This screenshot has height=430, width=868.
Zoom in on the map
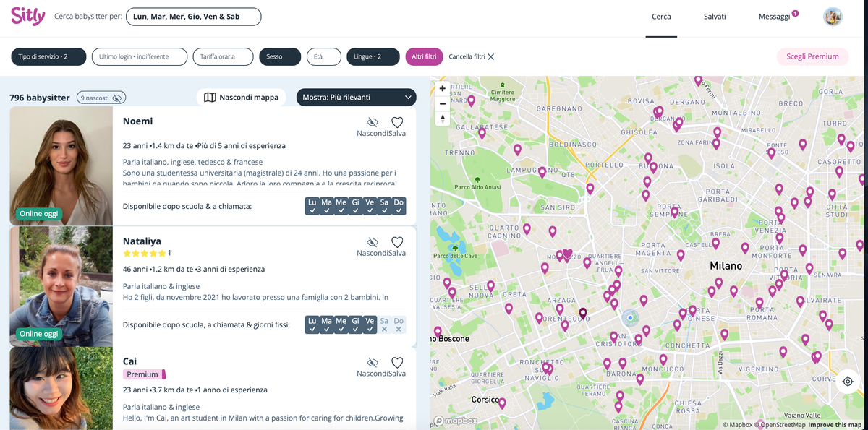443,88
